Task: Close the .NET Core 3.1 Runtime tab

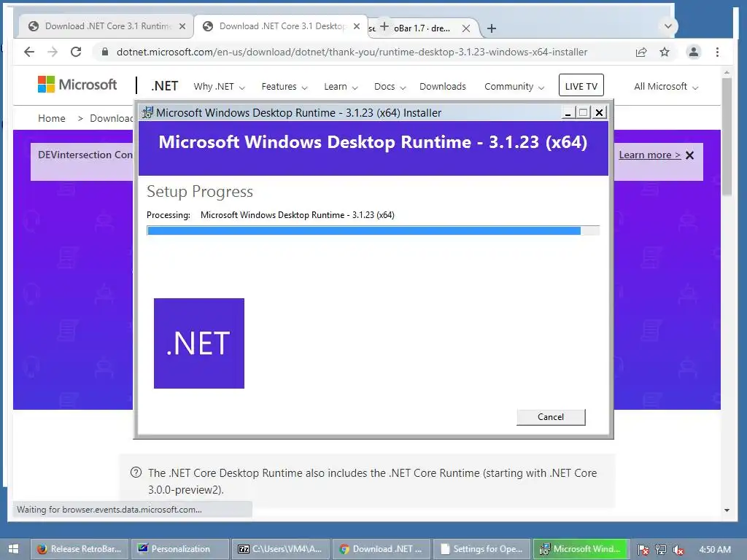Action: coord(182,27)
